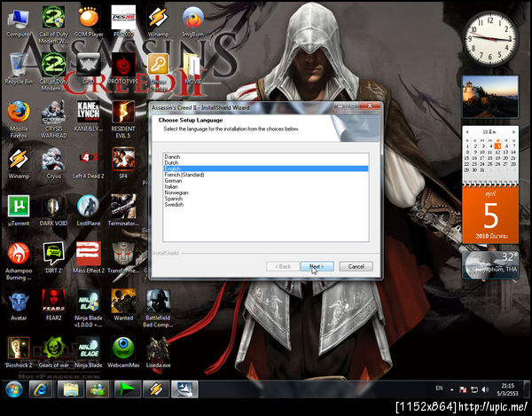Choose French (Standard) as setup language
The image size is (532, 416).
pos(266,175)
